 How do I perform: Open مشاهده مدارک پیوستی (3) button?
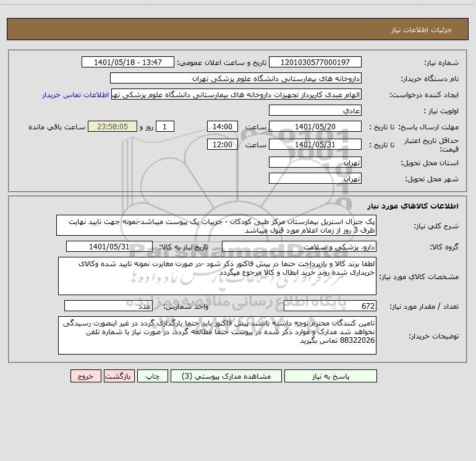tap(226, 376)
